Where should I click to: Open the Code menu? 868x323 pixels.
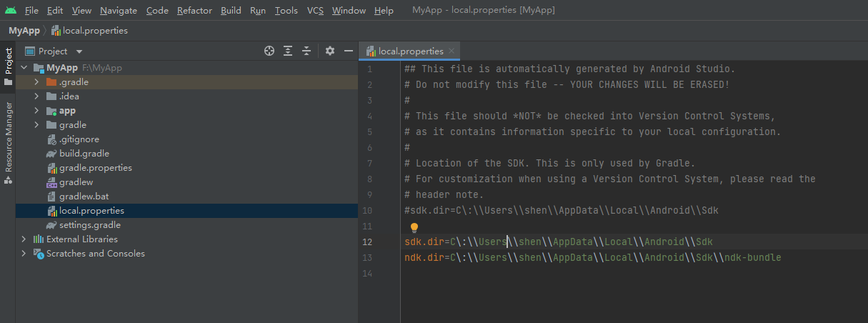(x=157, y=11)
